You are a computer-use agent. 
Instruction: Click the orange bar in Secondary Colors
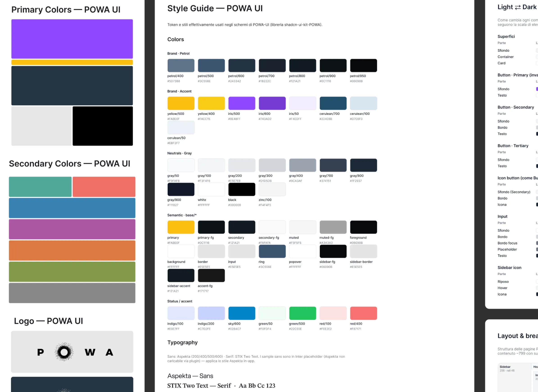coord(72,251)
